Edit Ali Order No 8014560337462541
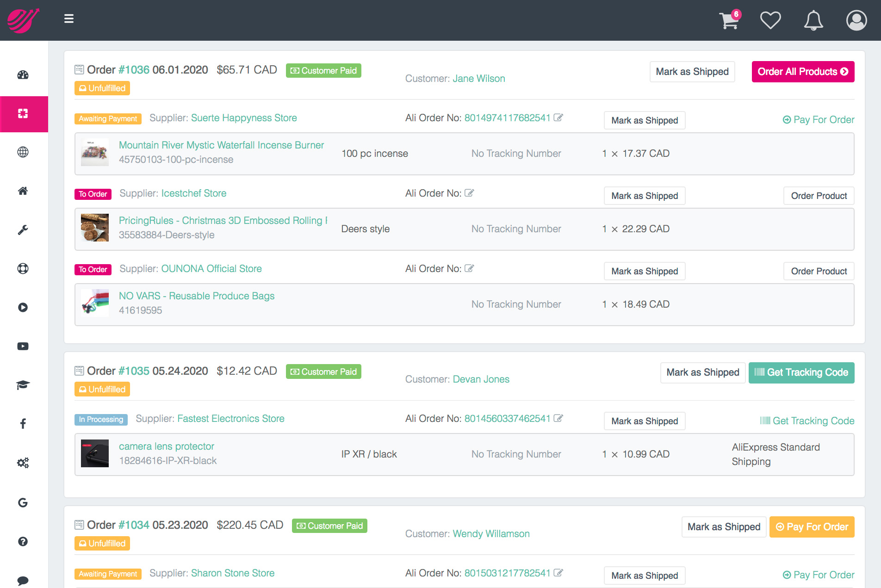Screen dimensions: 881x588 [x=558, y=418]
